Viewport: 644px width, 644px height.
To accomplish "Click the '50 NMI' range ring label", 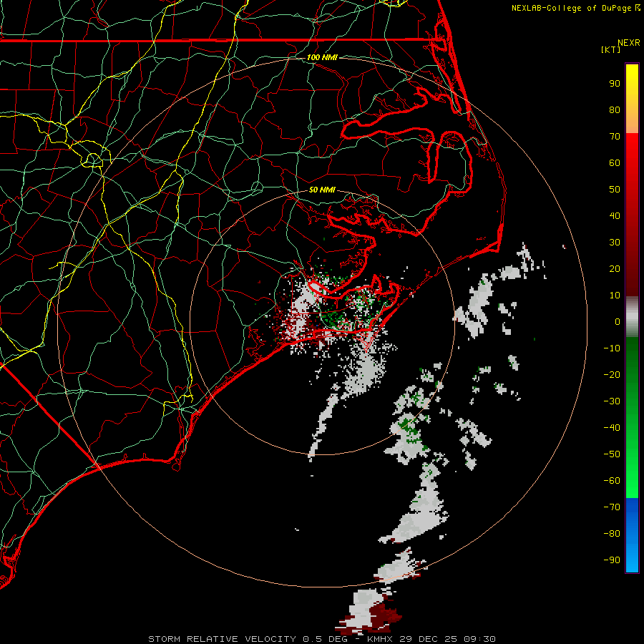I will pos(322,190).
